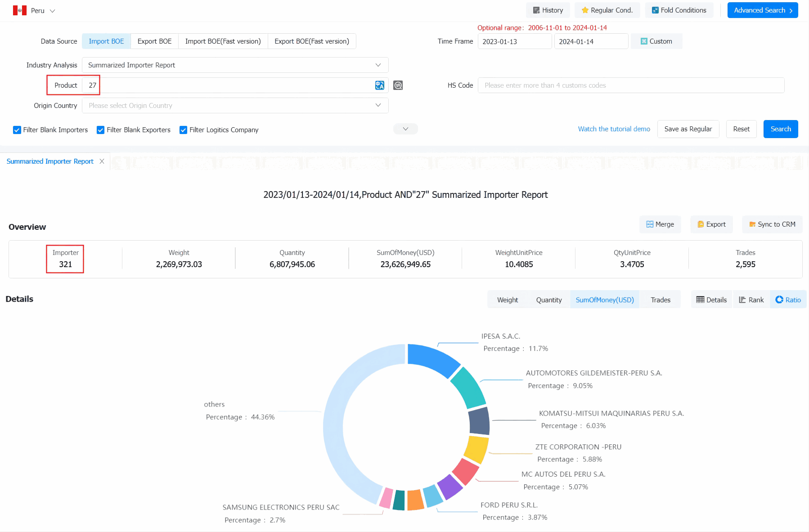Show chart by Quantity
Viewport: 809px width, 532px height.
(x=548, y=300)
